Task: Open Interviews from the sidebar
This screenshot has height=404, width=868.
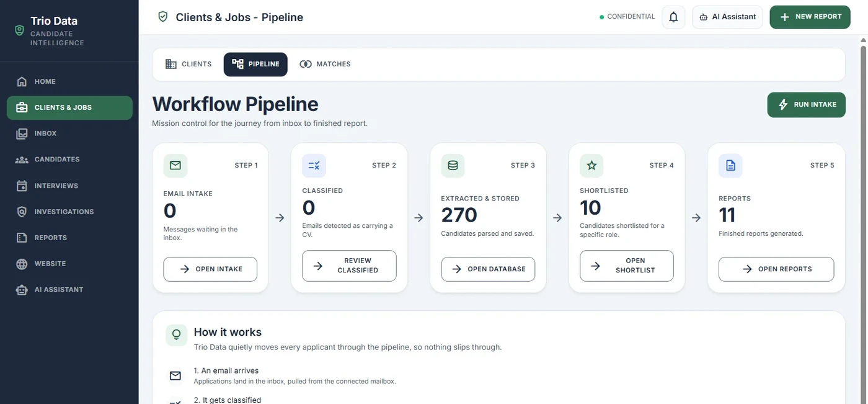Action: click(x=69, y=186)
